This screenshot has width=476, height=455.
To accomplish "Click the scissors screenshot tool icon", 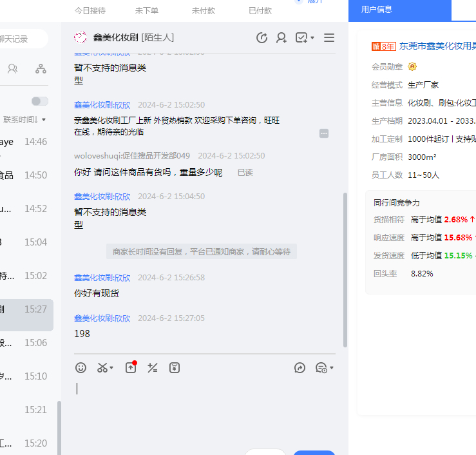I will pyautogui.click(x=103, y=367).
